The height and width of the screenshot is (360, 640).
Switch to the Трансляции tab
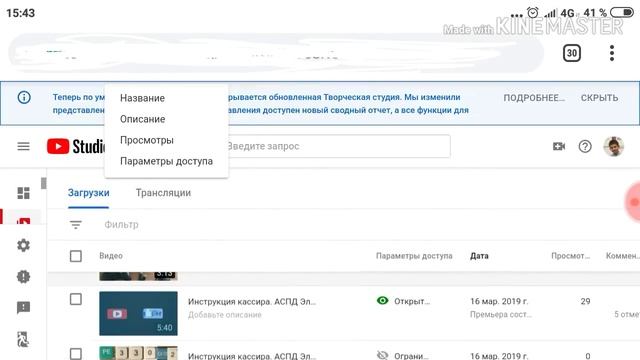[x=163, y=193]
